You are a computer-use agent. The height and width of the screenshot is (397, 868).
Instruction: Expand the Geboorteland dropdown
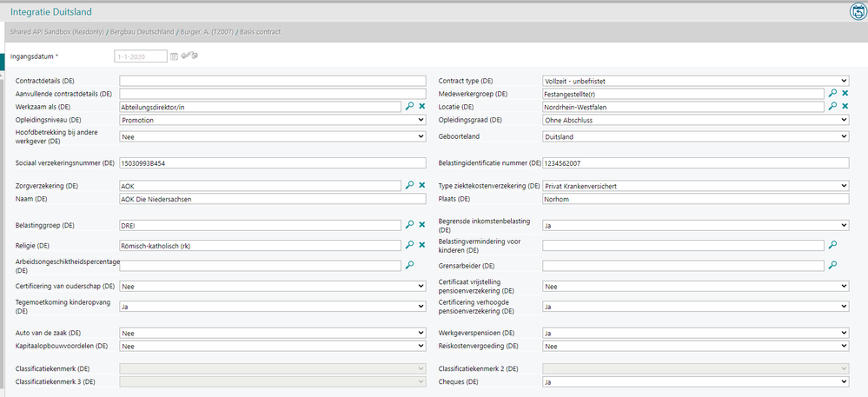click(695, 136)
